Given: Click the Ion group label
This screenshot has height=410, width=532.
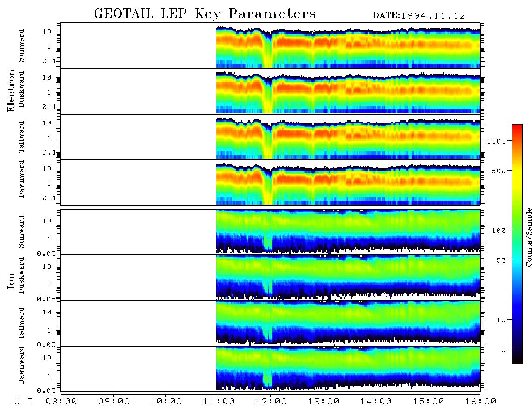Looking at the screenshot, I should (x=11, y=280).
